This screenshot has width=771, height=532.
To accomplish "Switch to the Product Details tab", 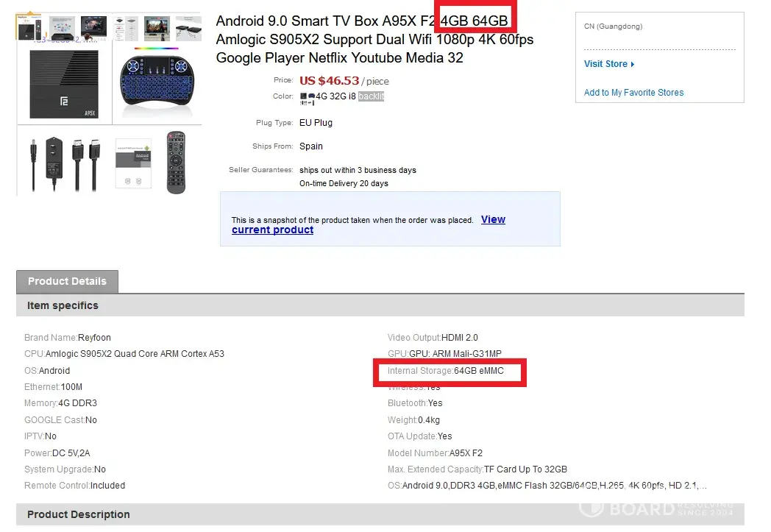I will 67,281.
